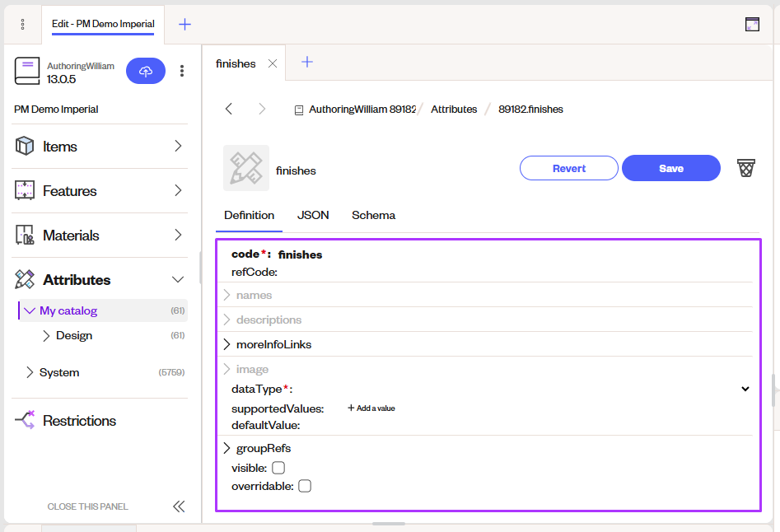Click the finishes attribute thumbnail image
The width and height of the screenshot is (780, 532).
pos(246,168)
